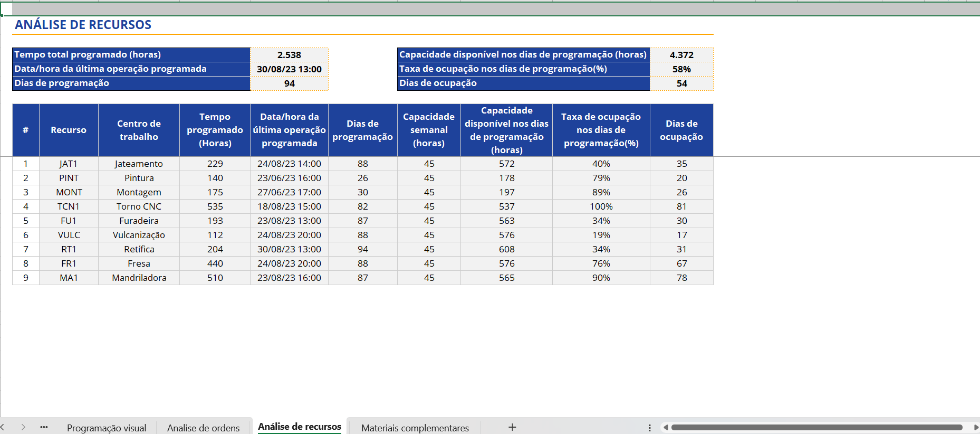Click the tab bar resize handle dots
The image size is (980, 434).
(649, 428)
